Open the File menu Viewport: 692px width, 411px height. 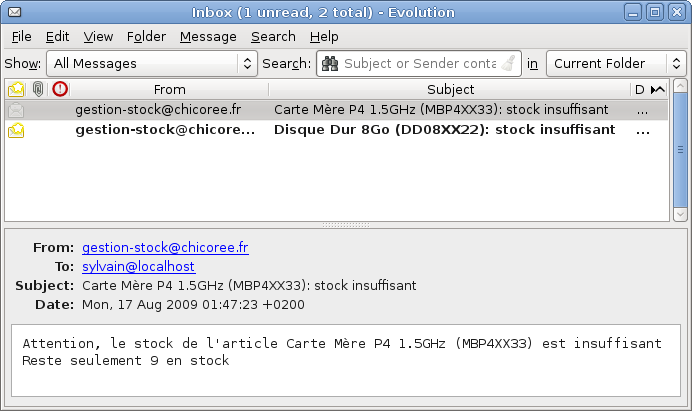coord(22,37)
